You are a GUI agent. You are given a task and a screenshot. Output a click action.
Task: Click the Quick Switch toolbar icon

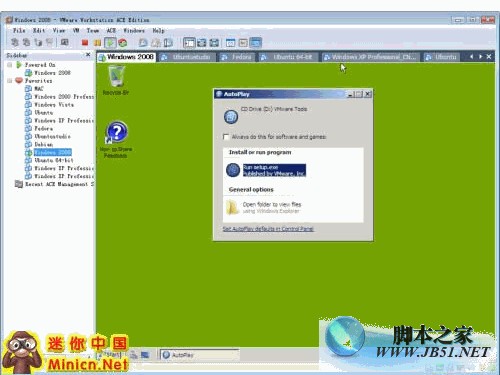tap(202, 43)
